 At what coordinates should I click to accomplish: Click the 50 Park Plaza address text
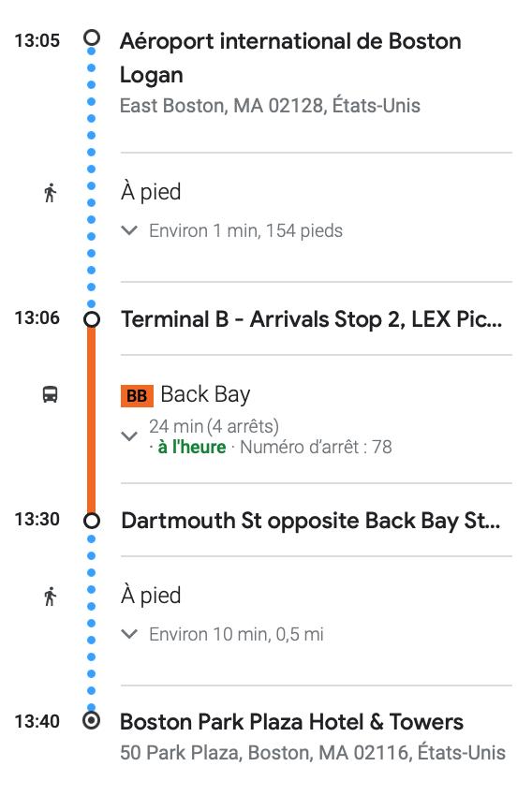[313, 752]
